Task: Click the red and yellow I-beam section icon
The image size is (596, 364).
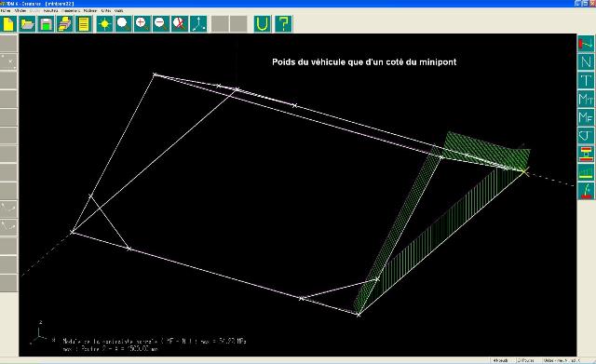Action: [586, 154]
